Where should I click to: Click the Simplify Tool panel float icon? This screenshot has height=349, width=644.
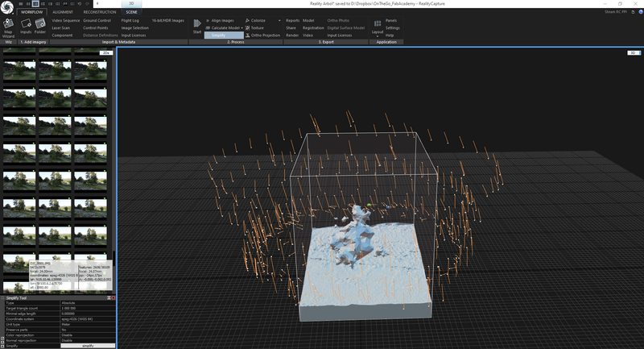tap(109, 298)
